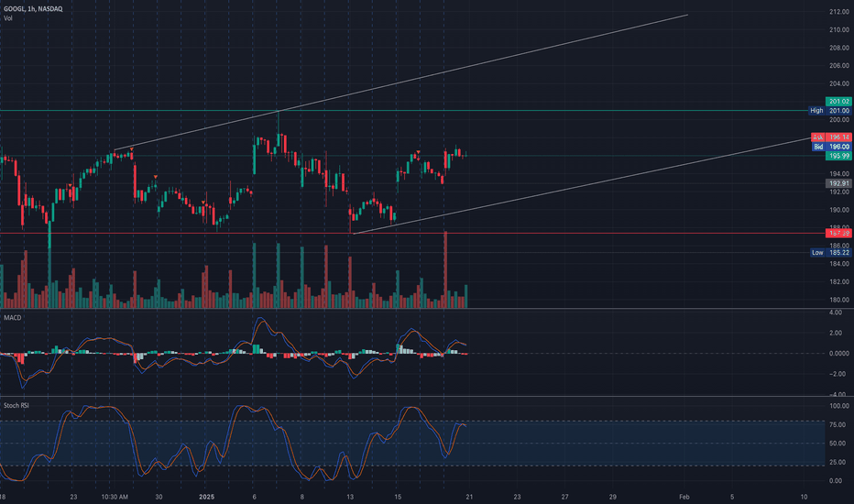Image resolution: width=854 pixels, height=504 pixels.
Task: Click 208.00 on the price axis
Action: (x=838, y=48)
